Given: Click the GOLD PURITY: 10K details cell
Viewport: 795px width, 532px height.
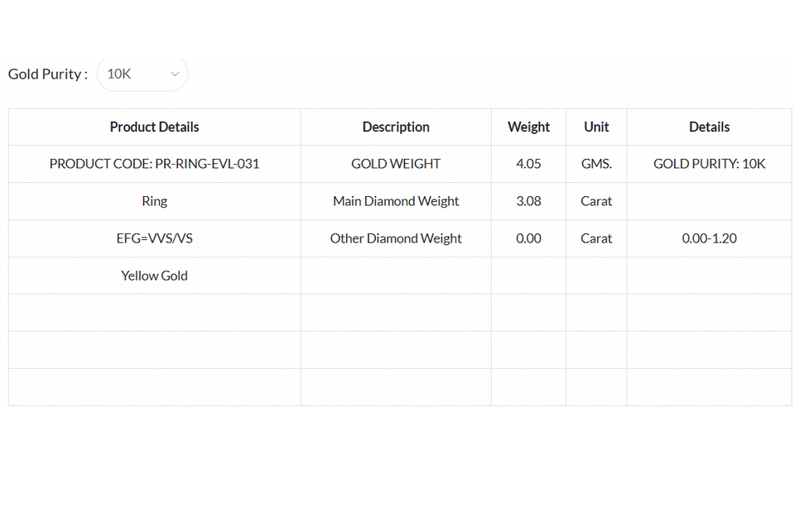Looking at the screenshot, I should click(709, 164).
